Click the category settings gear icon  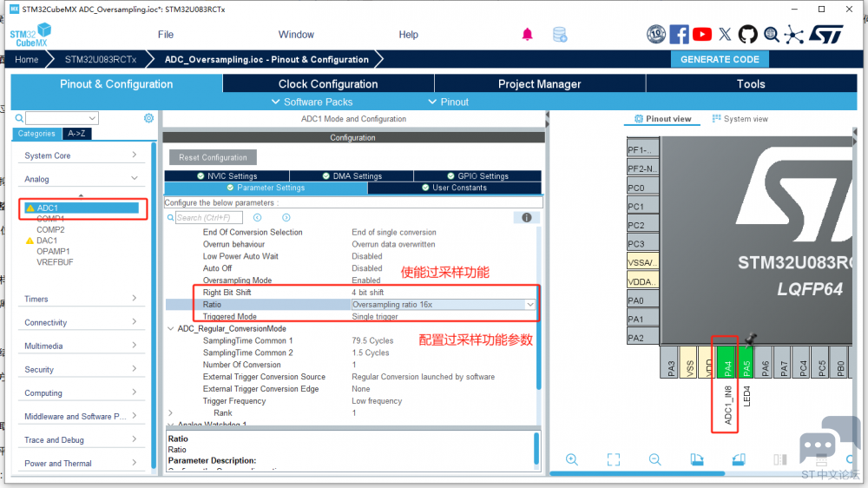(148, 118)
